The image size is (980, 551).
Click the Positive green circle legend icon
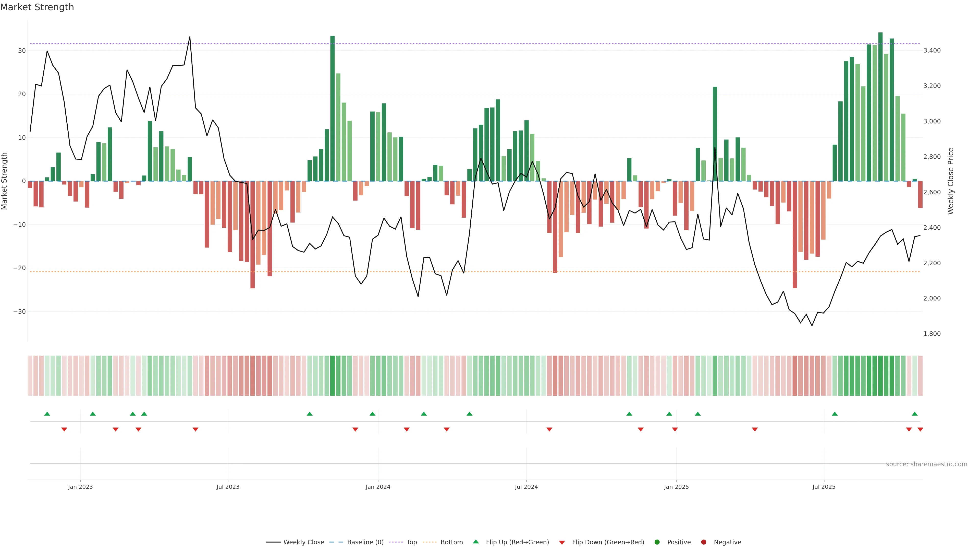click(657, 542)
